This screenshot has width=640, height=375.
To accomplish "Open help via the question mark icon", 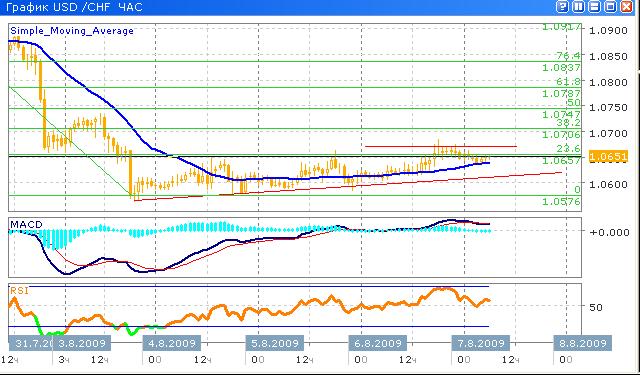I will 563,7.
